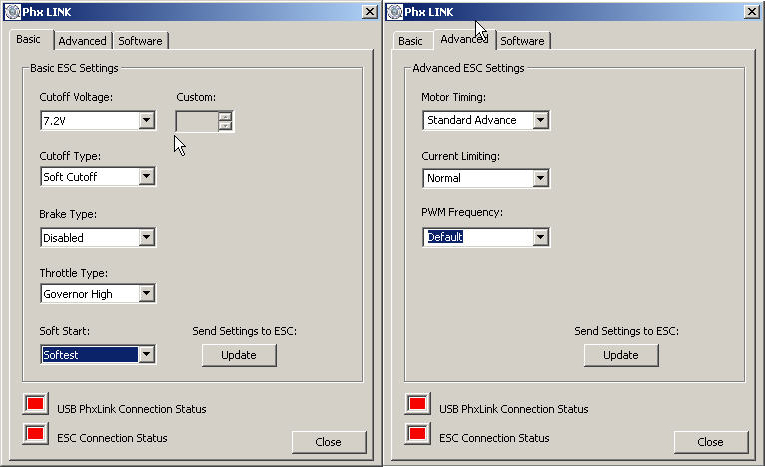Click the red ESC Connection indicator in Advanced settings window
Screen dimensions: 765x467
coord(418,433)
